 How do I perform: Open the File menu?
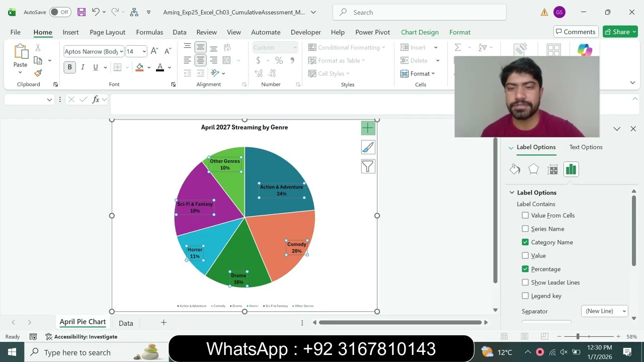[16, 32]
